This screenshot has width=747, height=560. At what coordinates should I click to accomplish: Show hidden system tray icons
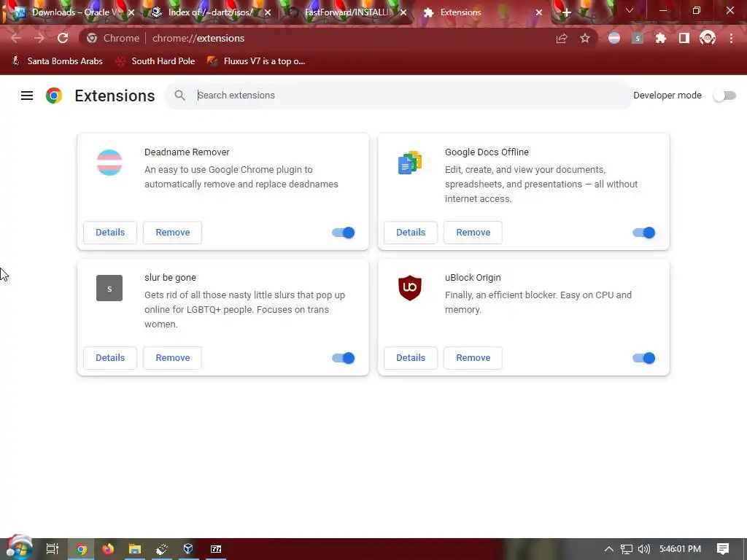[609, 549]
